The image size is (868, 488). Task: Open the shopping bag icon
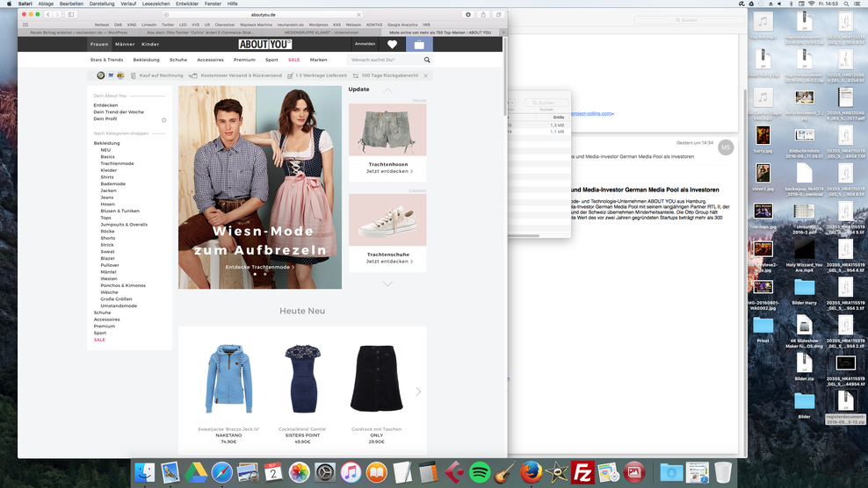[x=419, y=44]
